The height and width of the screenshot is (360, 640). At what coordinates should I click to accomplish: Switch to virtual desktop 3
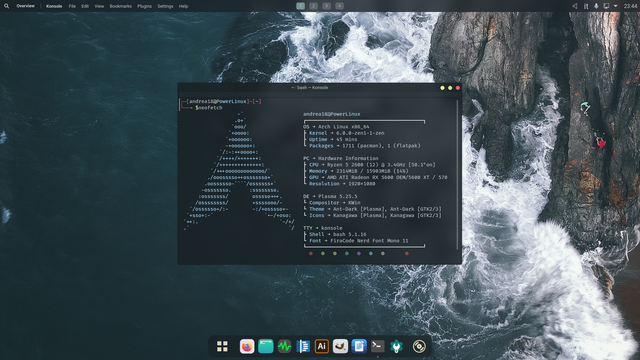[326, 6]
